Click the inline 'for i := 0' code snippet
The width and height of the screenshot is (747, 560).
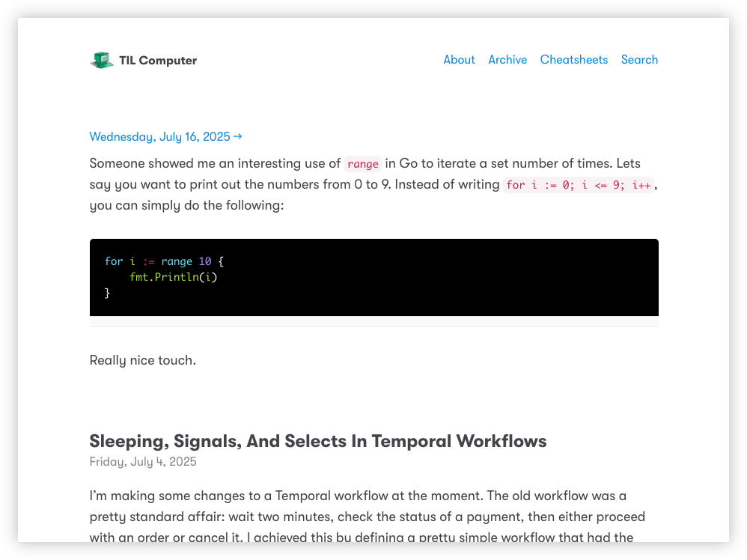579,185
